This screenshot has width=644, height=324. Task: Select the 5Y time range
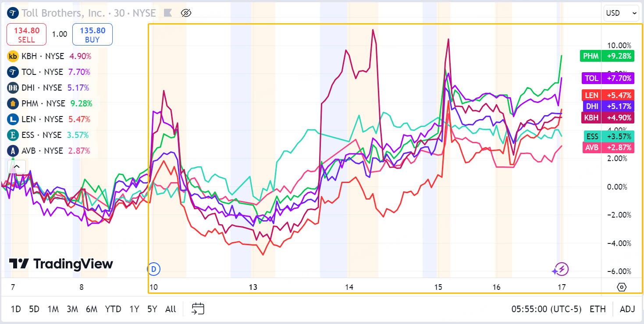152,309
